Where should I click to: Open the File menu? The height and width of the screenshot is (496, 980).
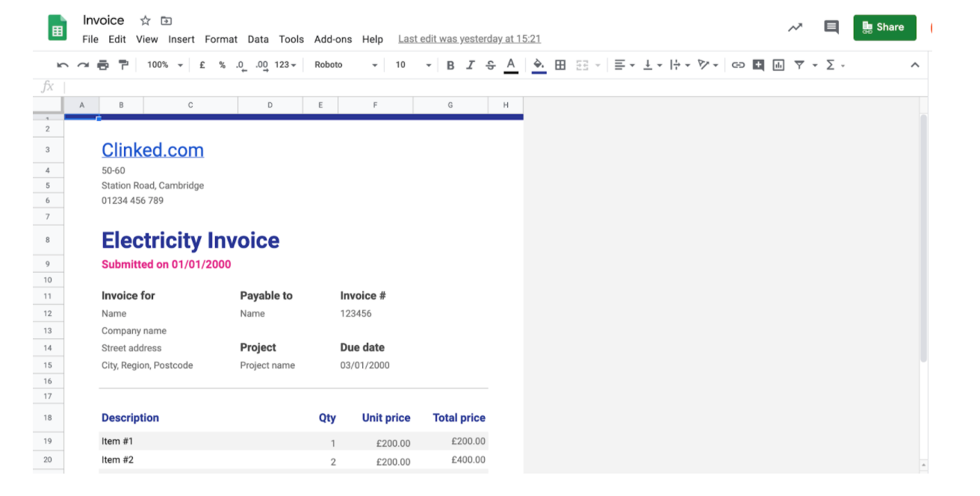pos(90,39)
